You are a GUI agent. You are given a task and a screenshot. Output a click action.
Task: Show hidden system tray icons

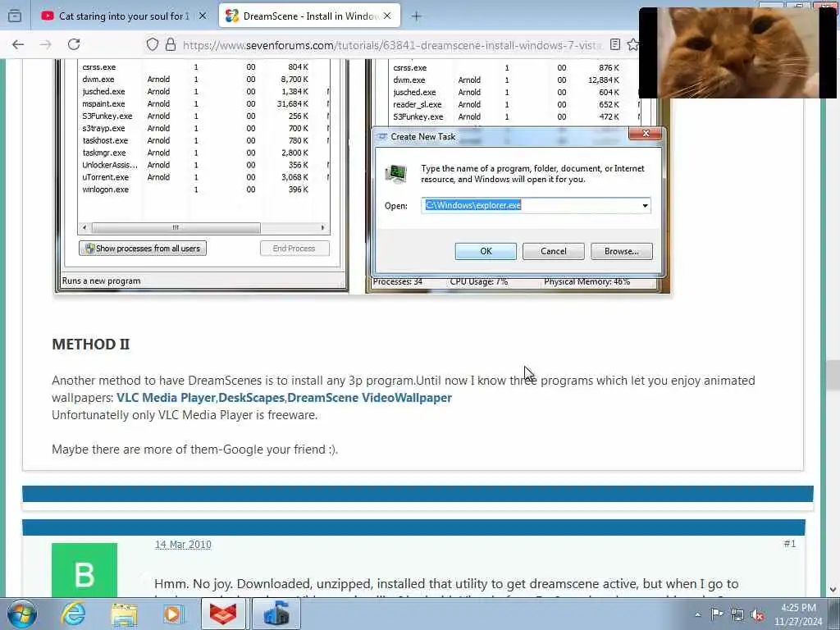click(697, 614)
